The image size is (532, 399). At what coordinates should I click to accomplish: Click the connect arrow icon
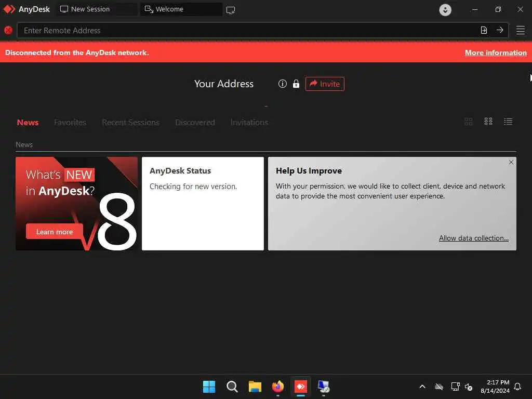(500, 30)
